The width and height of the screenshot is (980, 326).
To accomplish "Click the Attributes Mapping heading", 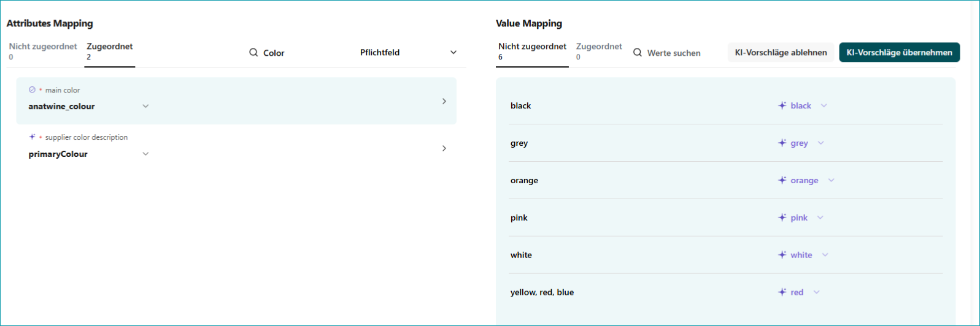I will tap(50, 23).
